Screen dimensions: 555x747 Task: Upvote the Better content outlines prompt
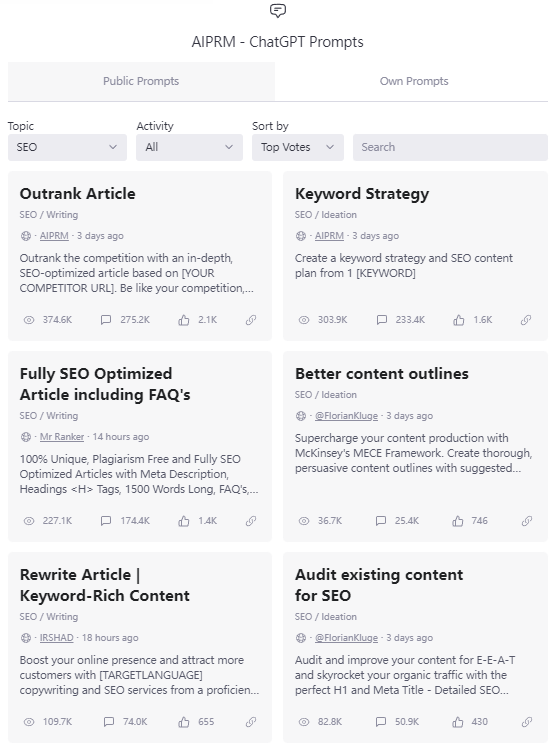pos(458,521)
